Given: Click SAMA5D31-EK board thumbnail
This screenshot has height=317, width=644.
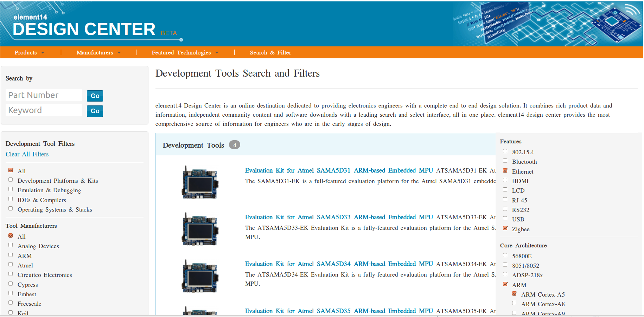Looking at the screenshot, I should (x=200, y=182).
